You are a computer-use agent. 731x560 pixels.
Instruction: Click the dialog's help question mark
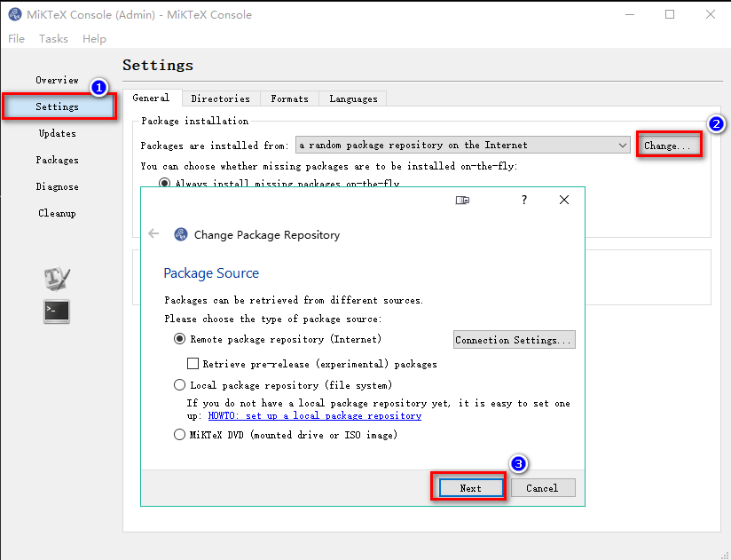coord(524,200)
